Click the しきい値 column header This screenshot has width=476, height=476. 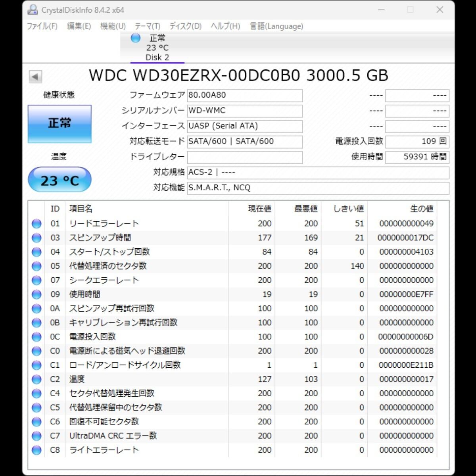point(349,209)
